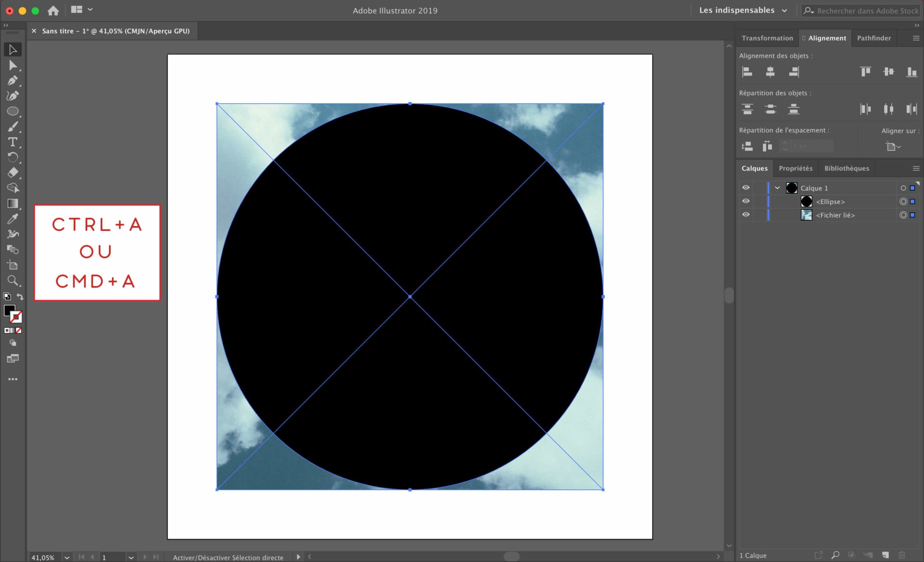Screen dimensions: 924x562
Task: Select the Selection tool arrow
Action: pyautogui.click(x=13, y=50)
